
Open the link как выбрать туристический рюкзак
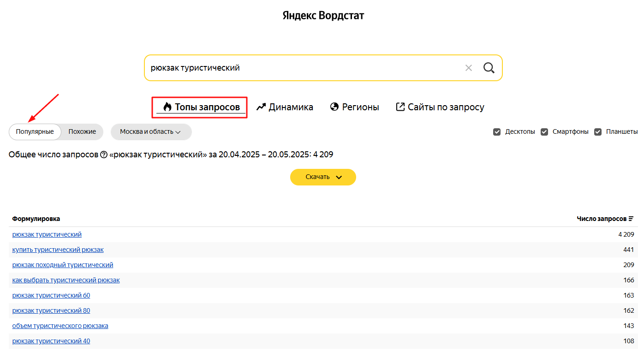66,280
